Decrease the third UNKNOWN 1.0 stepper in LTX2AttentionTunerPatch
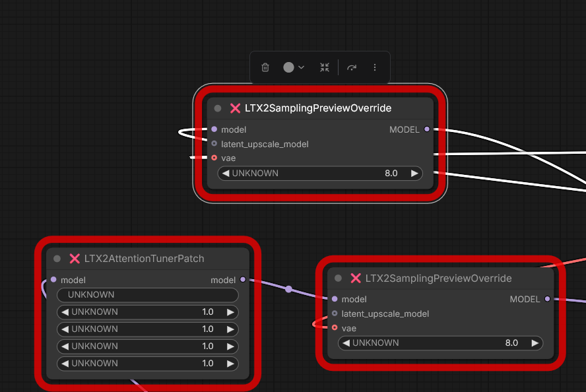586x392 pixels. 65,346
